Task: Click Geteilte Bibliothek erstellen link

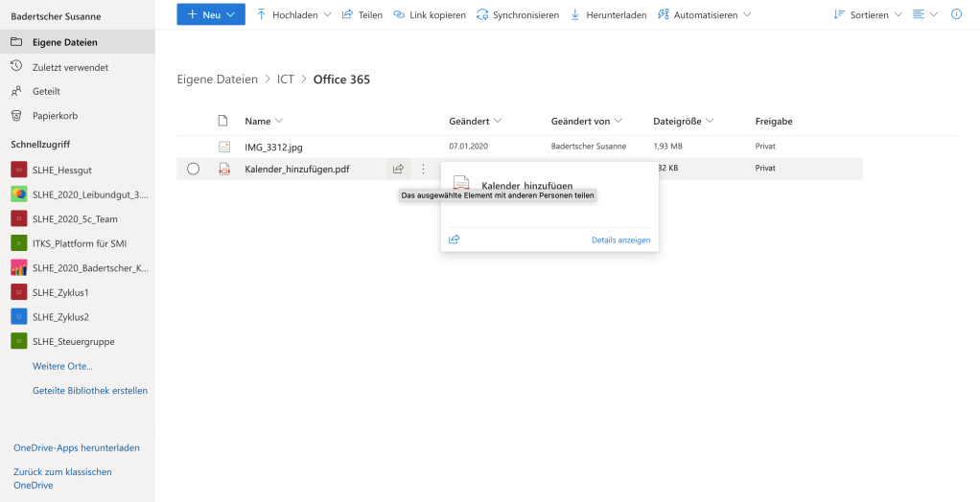Action: 90,391
